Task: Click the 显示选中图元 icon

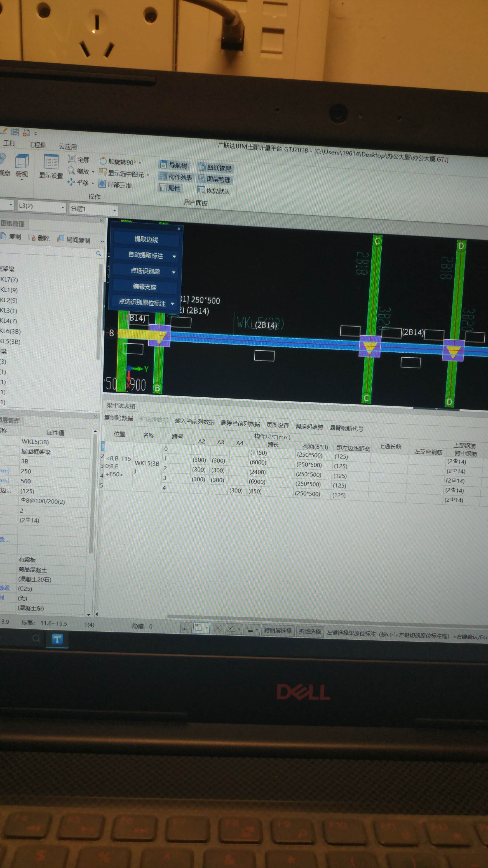Action: [103, 172]
